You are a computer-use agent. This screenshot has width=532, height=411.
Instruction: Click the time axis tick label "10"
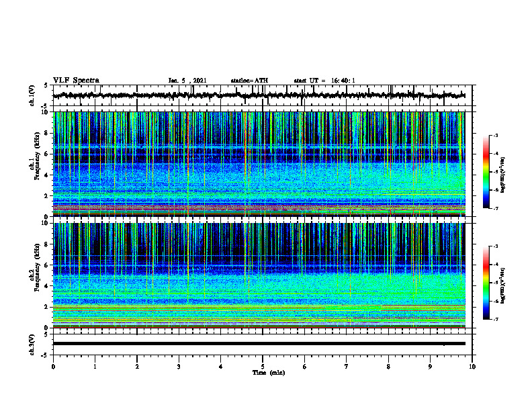click(472, 367)
